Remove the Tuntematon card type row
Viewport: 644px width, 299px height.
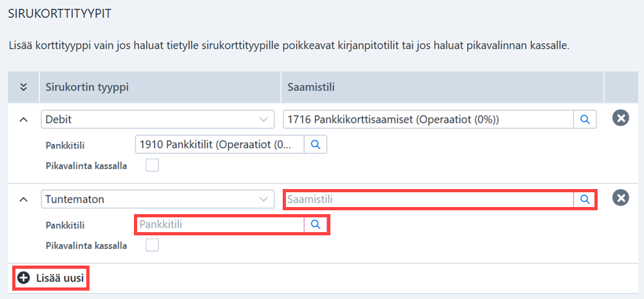point(621,199)
